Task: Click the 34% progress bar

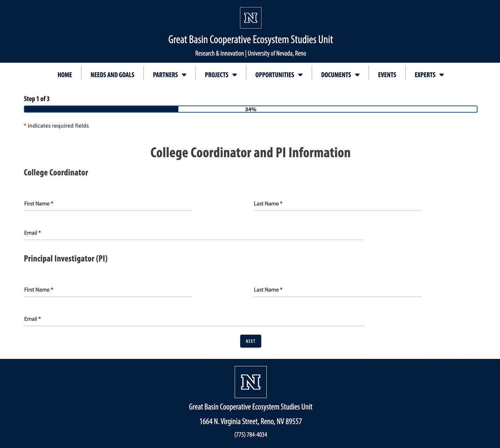Action: click(x=250, y=109)
